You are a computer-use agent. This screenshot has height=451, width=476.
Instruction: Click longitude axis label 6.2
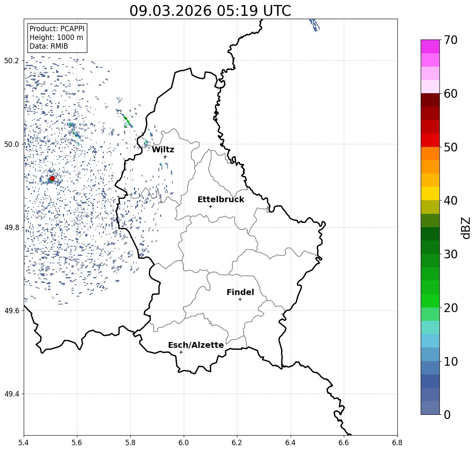237,443
